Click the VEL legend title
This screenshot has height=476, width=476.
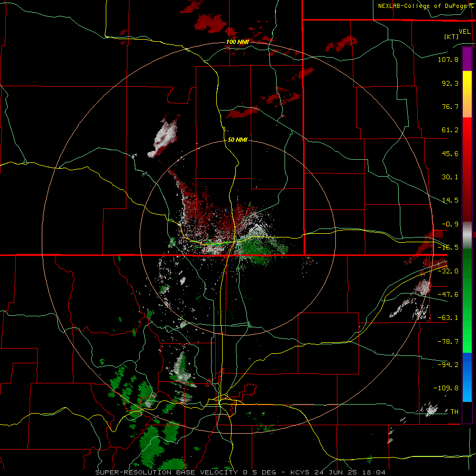pos(464,31)
